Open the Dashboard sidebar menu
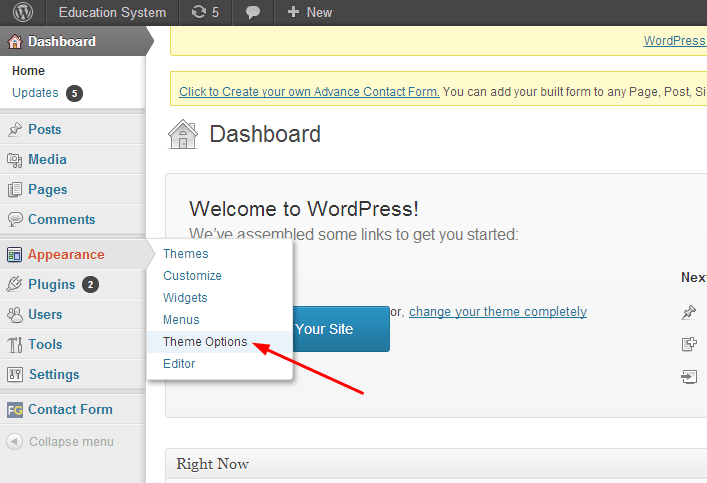 (x=73, y=41)
